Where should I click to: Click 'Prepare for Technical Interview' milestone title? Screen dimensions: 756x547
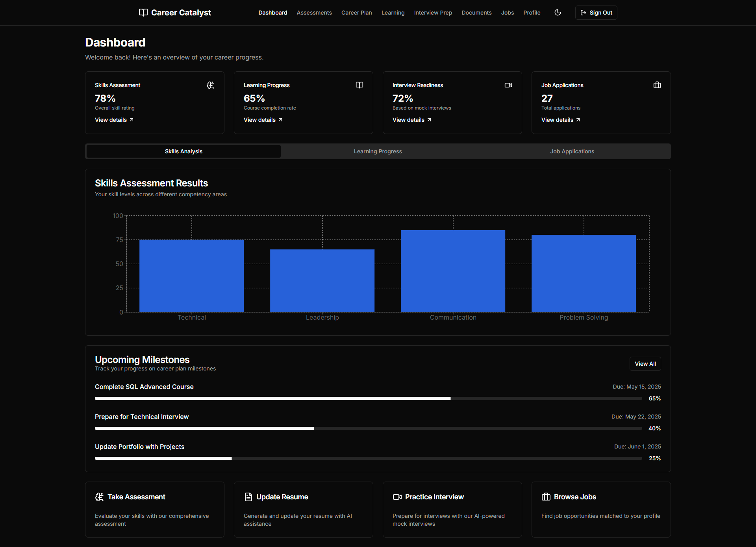[142, 417]
